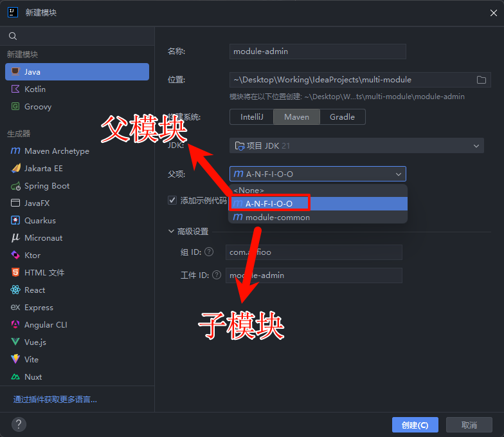Select Kotlin language icon
Screen dimensions: 504x437
click(15, 89)
